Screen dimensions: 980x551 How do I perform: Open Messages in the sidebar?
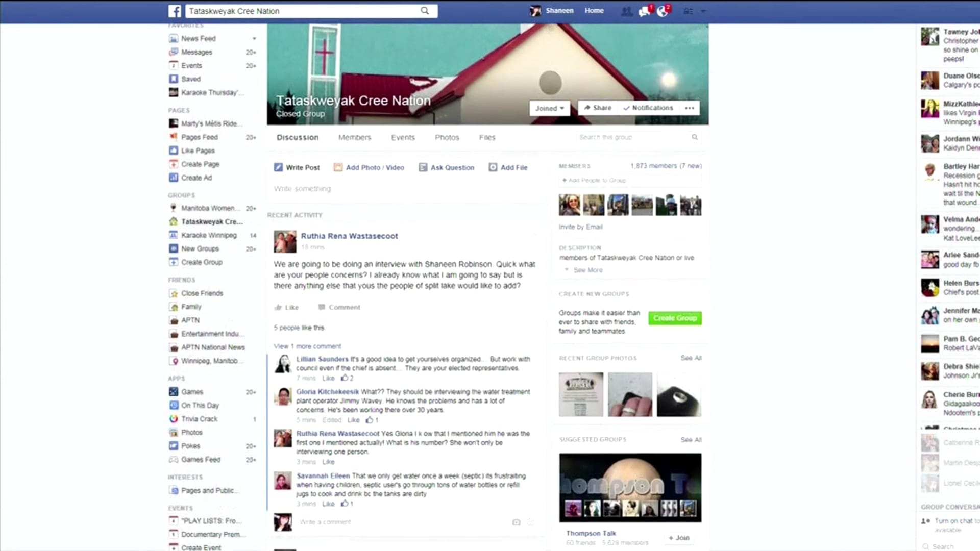pyautogui.click(x=197, y=52)
